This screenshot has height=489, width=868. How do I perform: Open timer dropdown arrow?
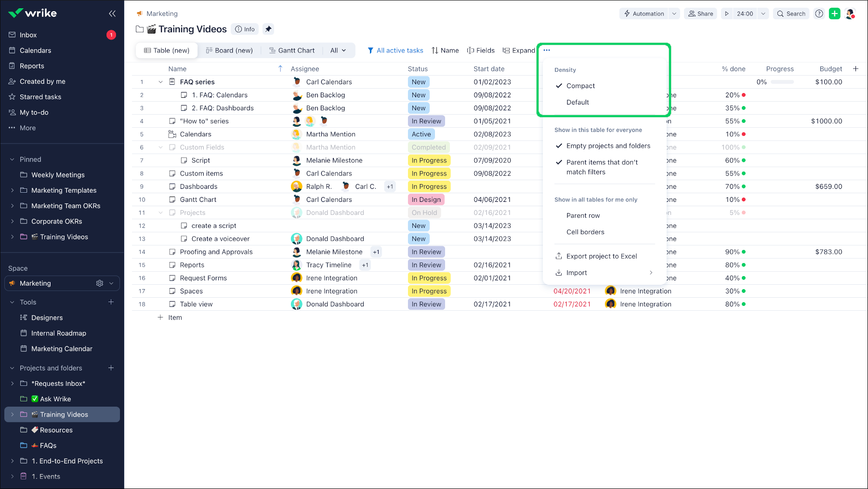[x=763, y=13]
